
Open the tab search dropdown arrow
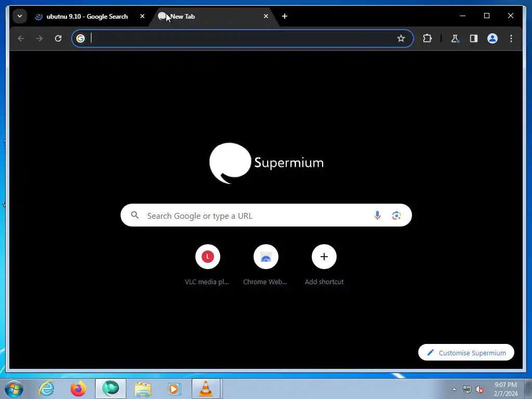[x=20, y=16]
